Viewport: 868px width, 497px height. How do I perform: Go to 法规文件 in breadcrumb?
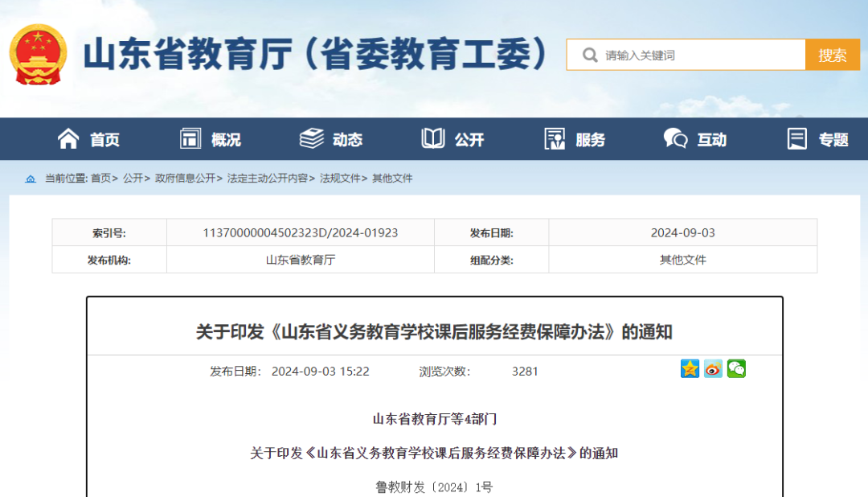coord(340,179)
